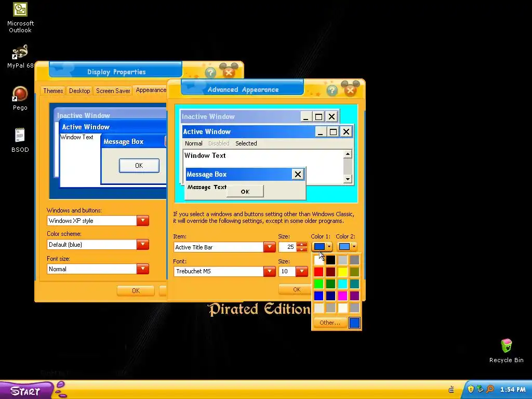
Task: Select the Recycle Bin desktop icon
Action: click(x=506, y=351)
